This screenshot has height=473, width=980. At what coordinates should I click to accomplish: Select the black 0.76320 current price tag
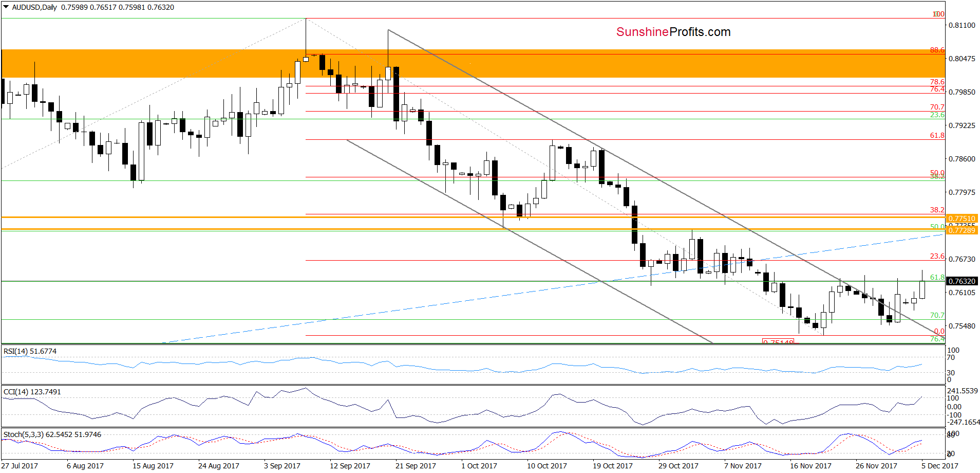click(x=962, y=281)
